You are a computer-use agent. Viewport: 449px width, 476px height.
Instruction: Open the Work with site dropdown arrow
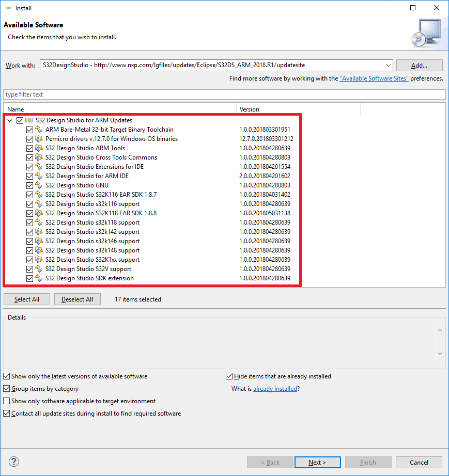(x=388, y=65)
